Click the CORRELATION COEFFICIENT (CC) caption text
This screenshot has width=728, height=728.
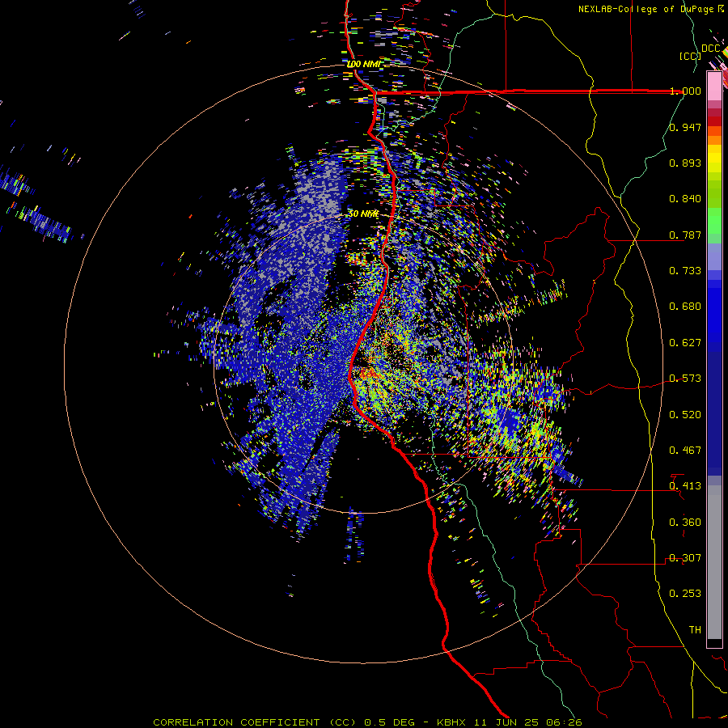pos(255,722)
